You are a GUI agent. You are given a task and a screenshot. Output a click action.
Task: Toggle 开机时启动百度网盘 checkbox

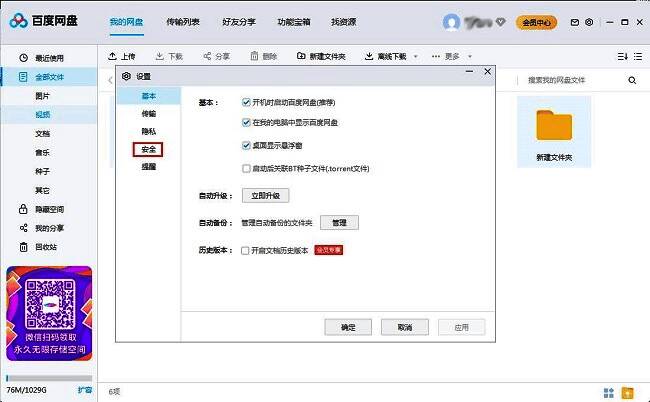[246, 102]
